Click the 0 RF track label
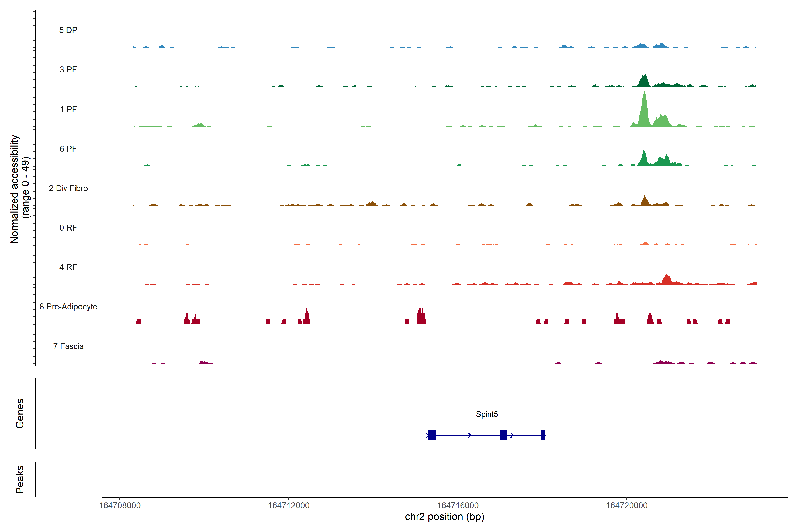The height and width of the screenshot is (532, 798). [68, 228]
